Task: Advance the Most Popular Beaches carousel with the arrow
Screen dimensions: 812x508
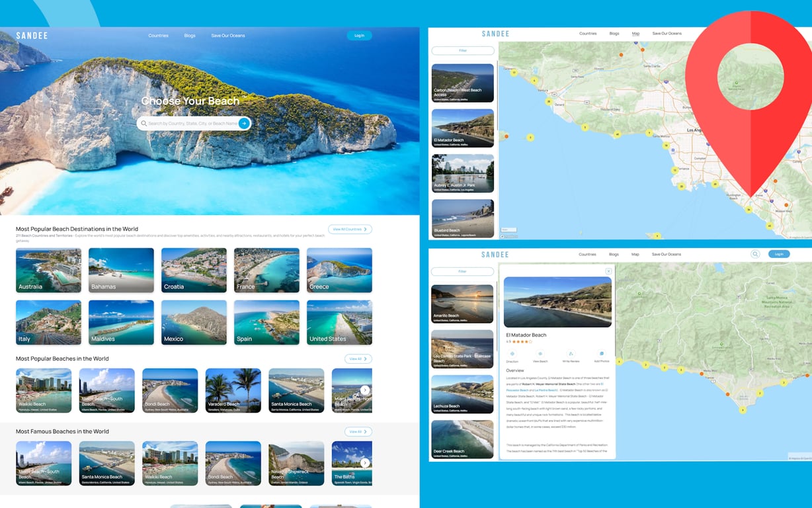Action: [x=365, y=390]
